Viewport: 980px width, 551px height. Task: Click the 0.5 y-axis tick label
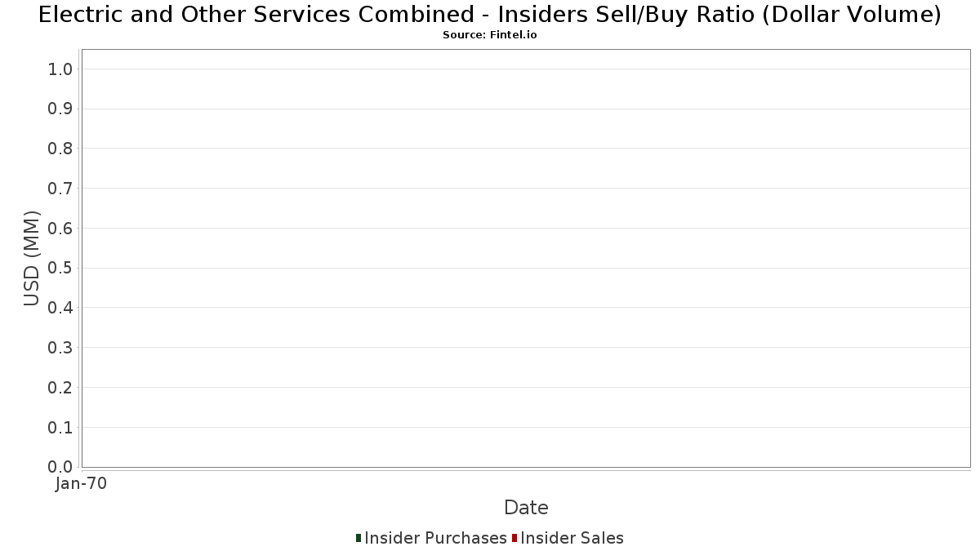point(61,268)
